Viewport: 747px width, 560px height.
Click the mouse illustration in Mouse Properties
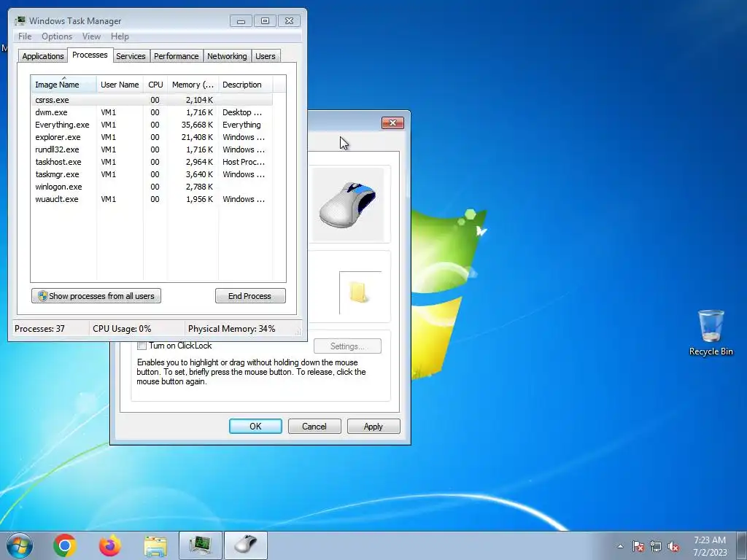[348, 204]
